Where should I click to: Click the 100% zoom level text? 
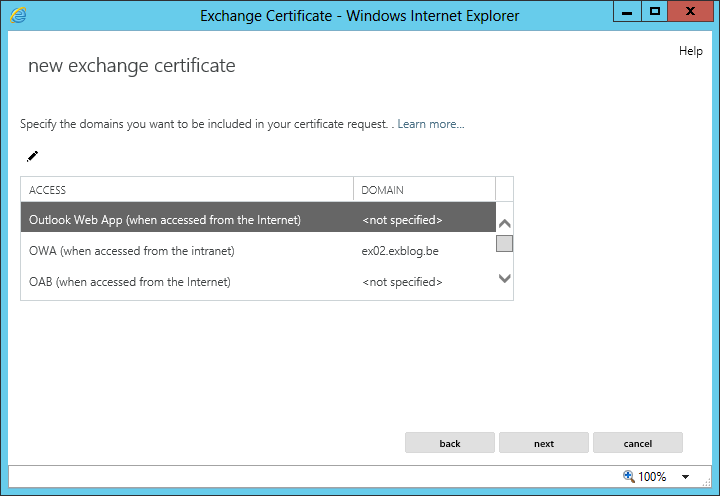tap(652, 477)
